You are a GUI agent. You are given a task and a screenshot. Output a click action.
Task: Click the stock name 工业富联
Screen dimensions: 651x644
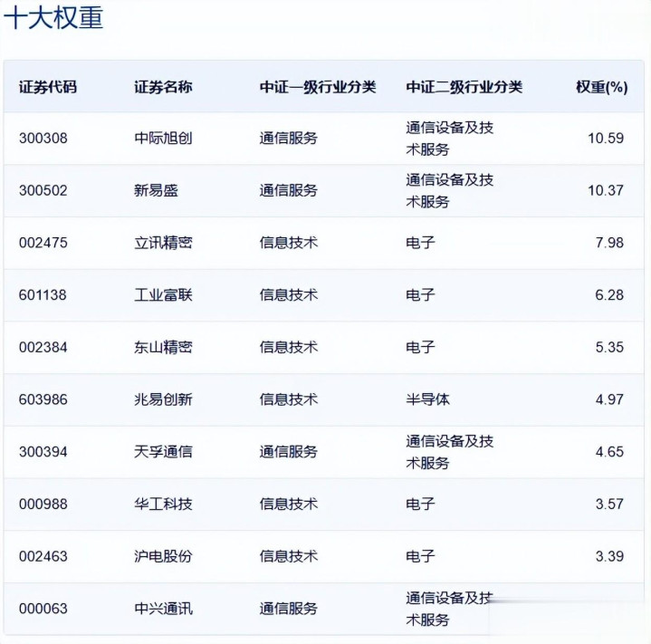coord(163,294)
